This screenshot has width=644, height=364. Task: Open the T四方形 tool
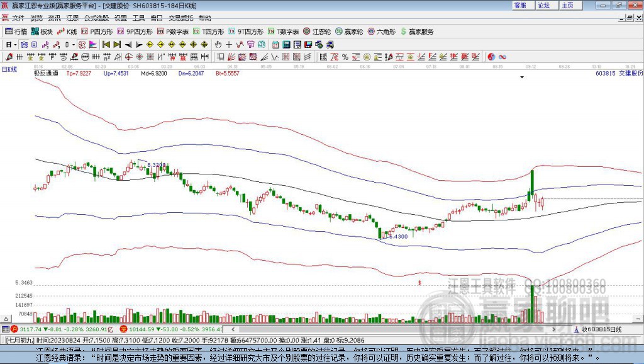click(208, 31)
